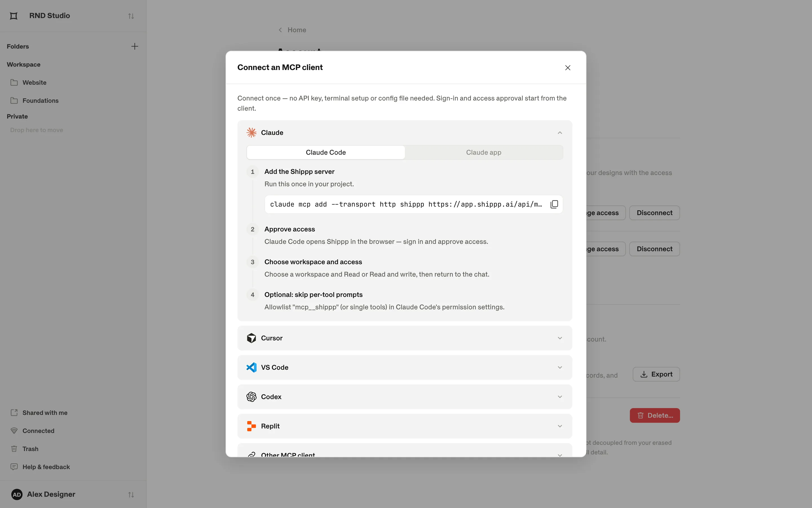Expand the VS Code section

point(405,367)
